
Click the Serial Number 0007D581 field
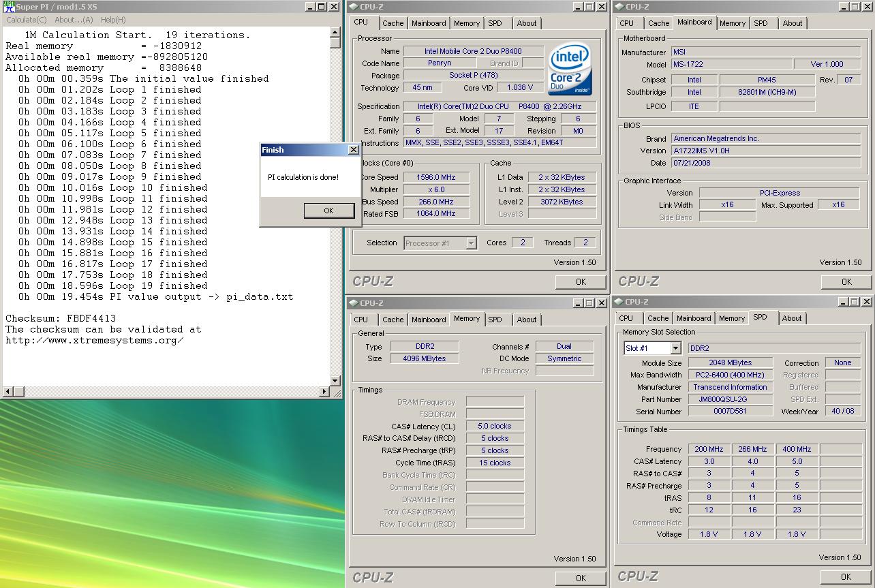(730, 412)
